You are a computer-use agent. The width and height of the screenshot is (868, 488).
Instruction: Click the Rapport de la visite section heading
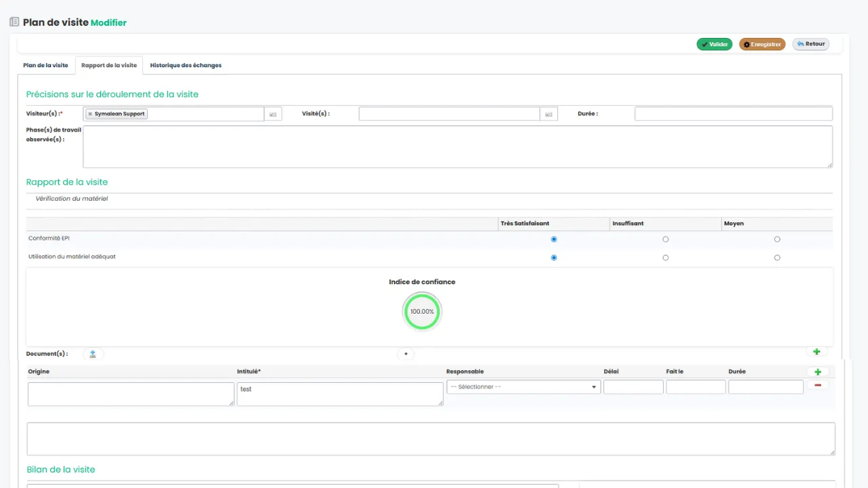[x=67, y=182]
